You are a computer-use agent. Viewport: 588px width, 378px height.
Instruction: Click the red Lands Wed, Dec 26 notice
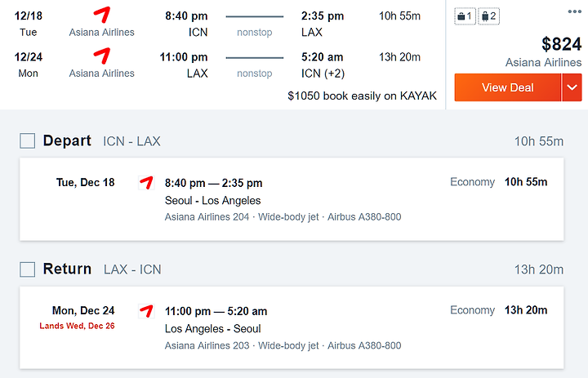[77, 326]
